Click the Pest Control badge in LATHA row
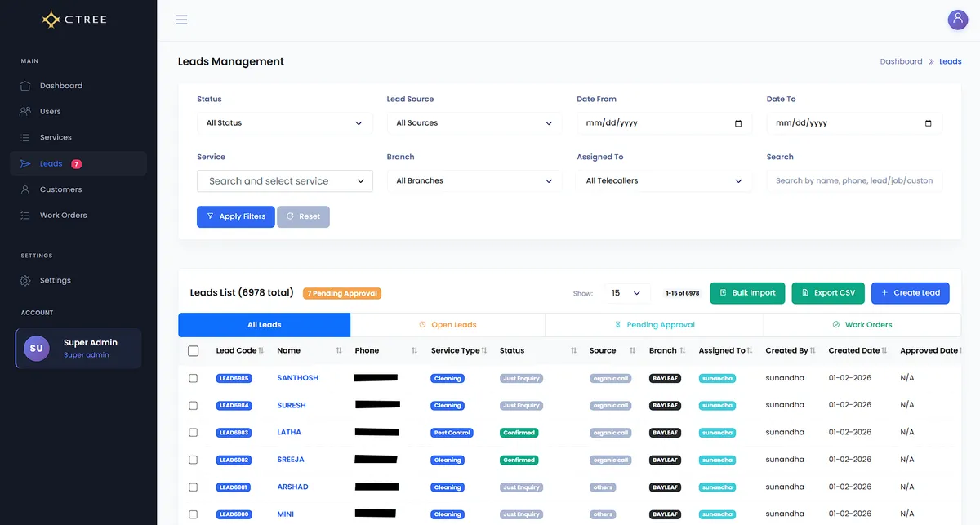 click(452, 433)
